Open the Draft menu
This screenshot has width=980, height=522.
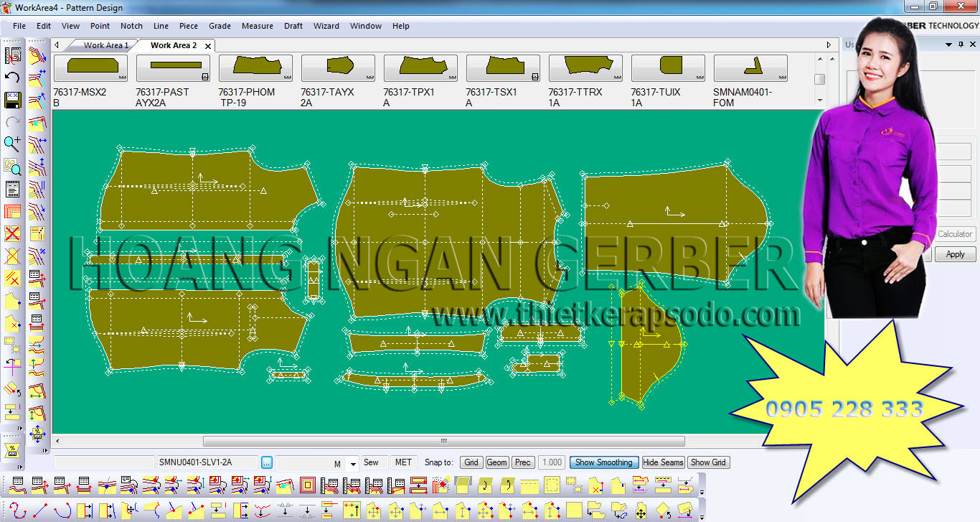point(293,26)
